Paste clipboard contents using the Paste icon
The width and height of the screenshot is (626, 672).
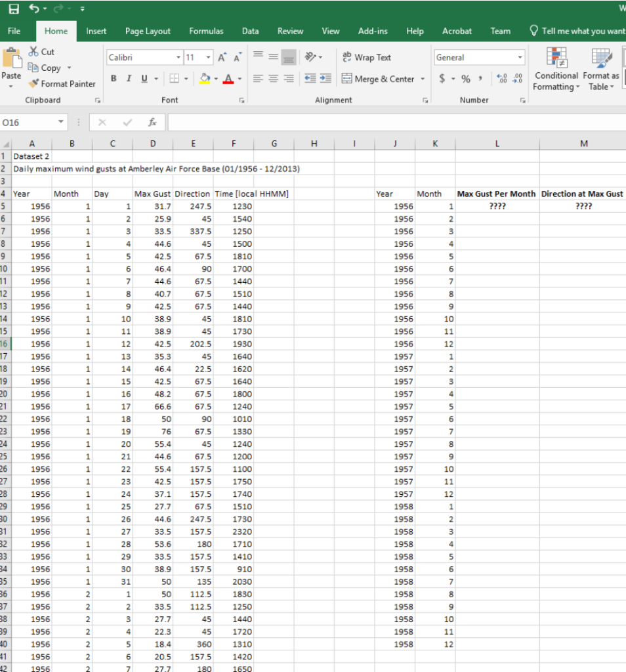pyautogui.click(x=12, y=58)
